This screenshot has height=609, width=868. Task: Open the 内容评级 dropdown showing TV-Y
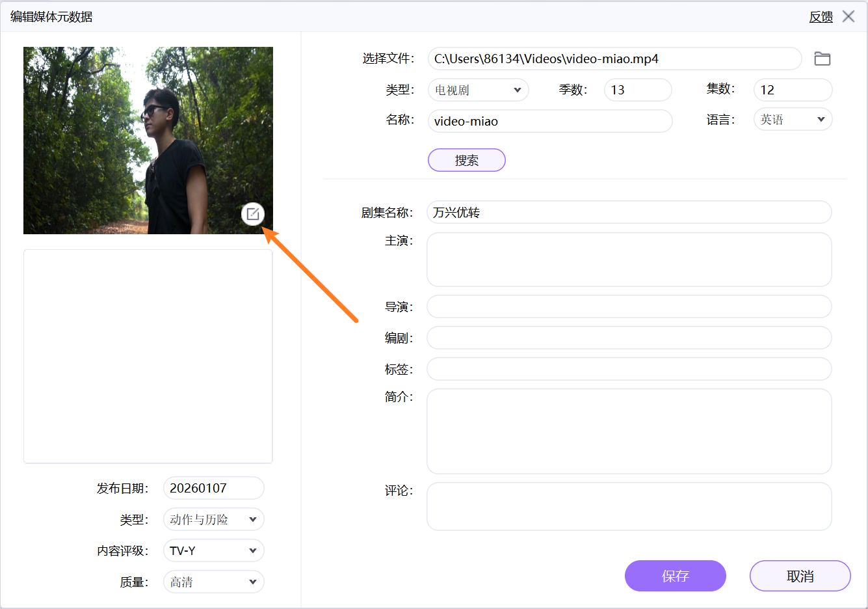(213, 550)
